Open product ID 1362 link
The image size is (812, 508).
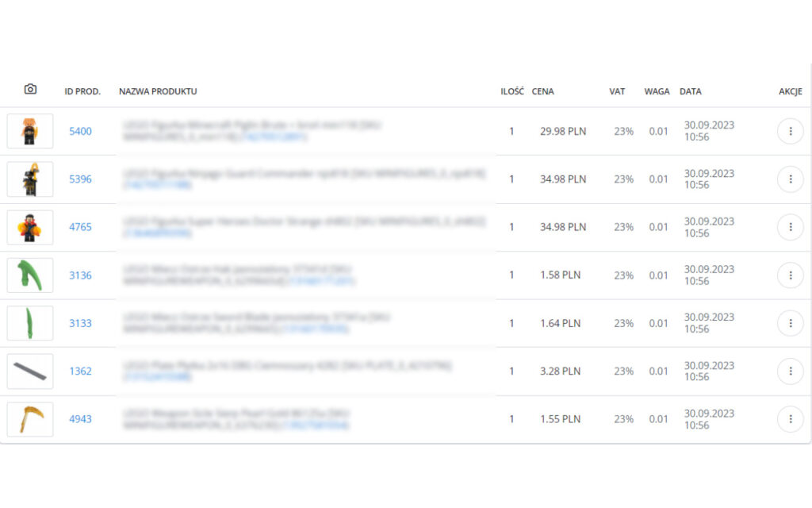tap(80, 371)
